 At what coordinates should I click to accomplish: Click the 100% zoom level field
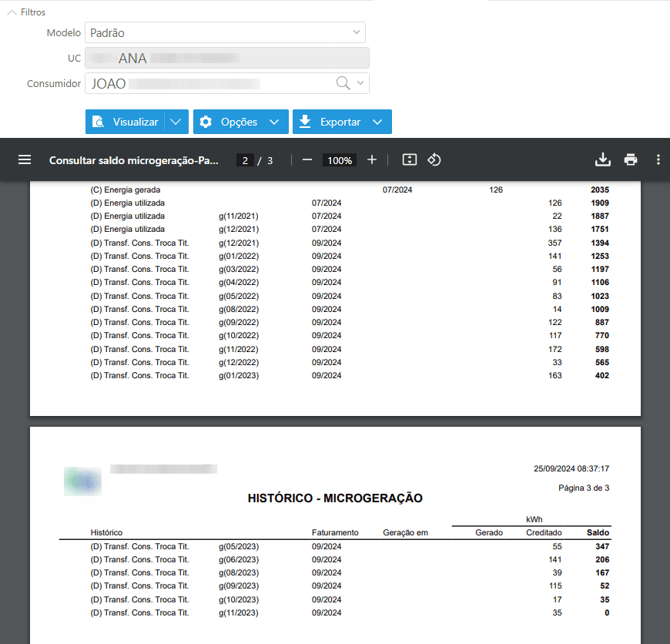340,160
